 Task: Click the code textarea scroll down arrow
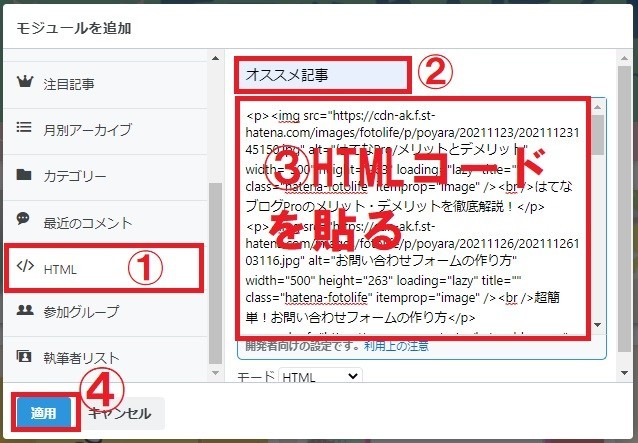pyautogui.click(x=597, y=325)
